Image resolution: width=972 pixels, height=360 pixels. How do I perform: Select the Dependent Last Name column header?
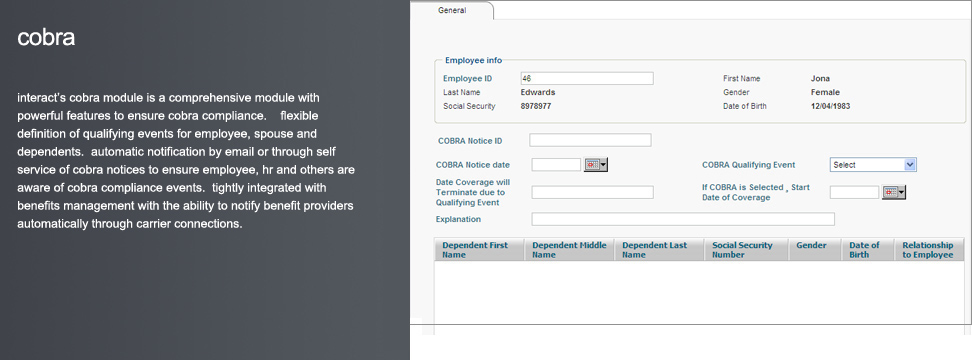[659, 250]
